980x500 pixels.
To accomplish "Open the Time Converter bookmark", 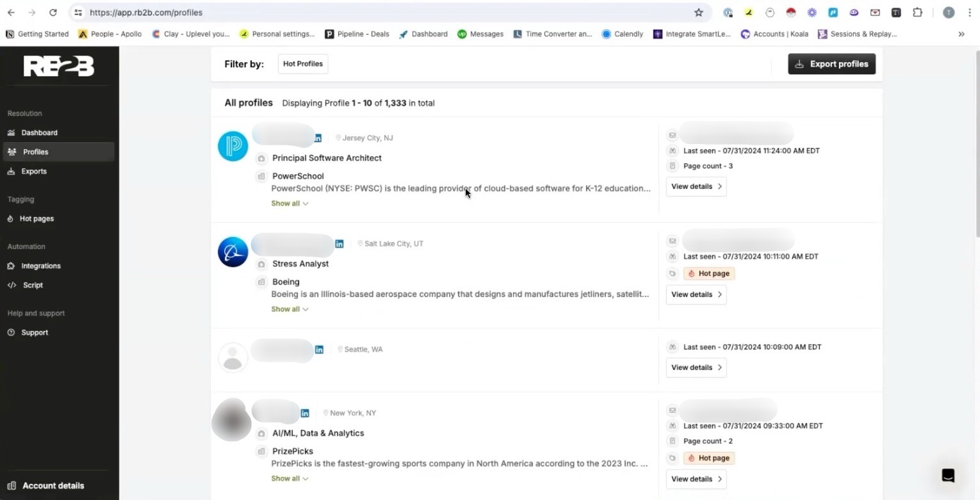I will 553,34.
